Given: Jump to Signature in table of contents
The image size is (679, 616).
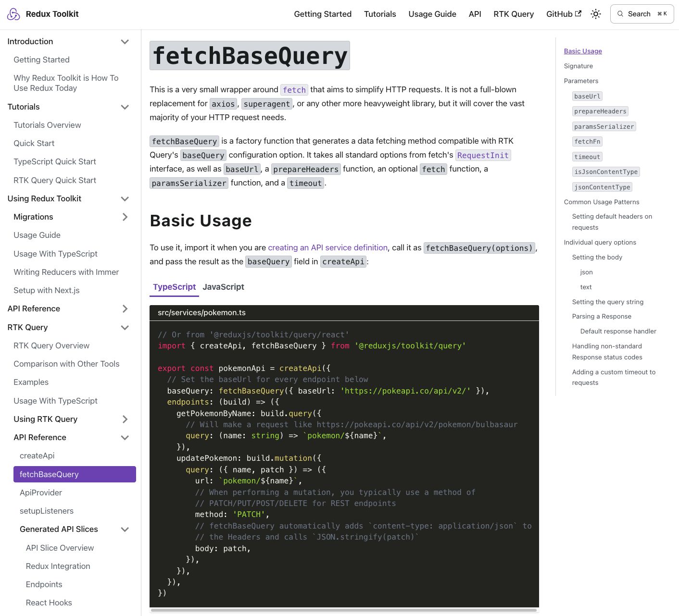Looking at the screenshot, I should 578,66.
